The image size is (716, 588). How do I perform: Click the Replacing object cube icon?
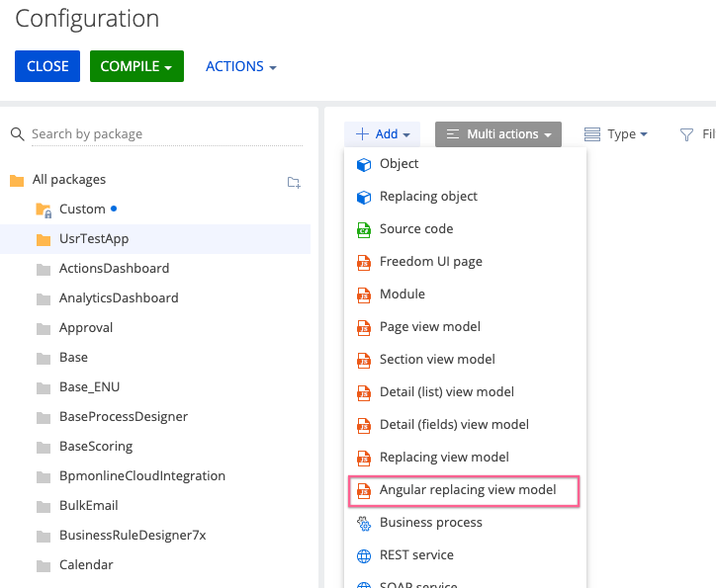point(364,197)
